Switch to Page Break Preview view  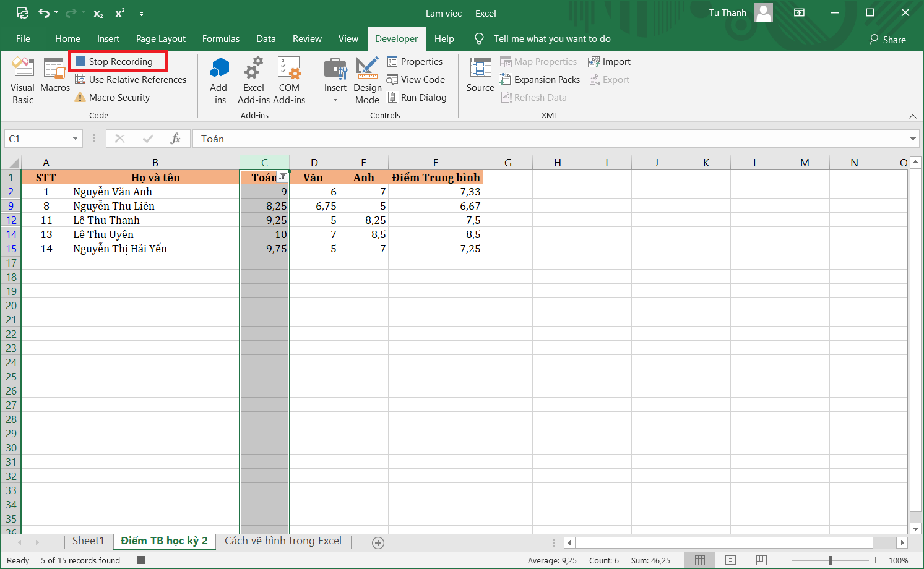(761, 560)
